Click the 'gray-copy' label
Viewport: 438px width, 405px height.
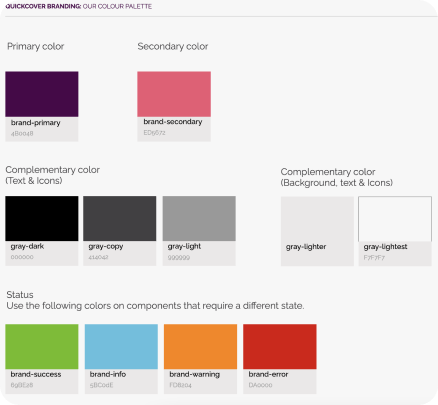pos(106,247)
